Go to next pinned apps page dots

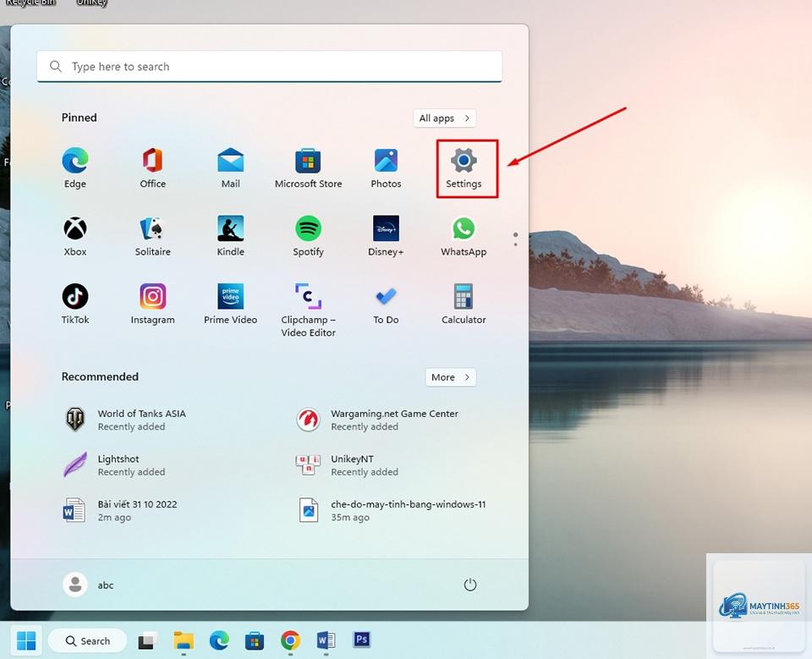(515, 239)
